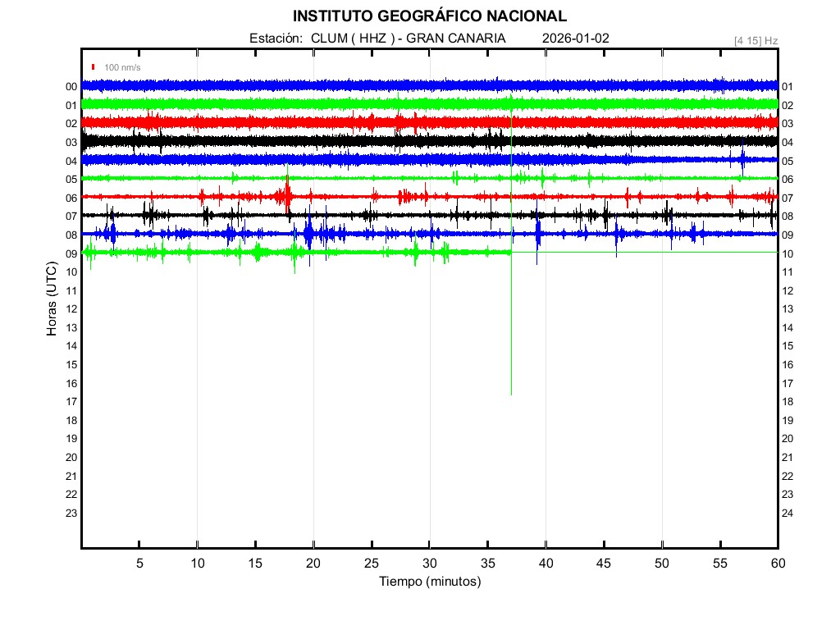Click the INSTITUTO GEOGRÁFICO NACIONAL title
The image size is (840, 630).
click(429, 16)
